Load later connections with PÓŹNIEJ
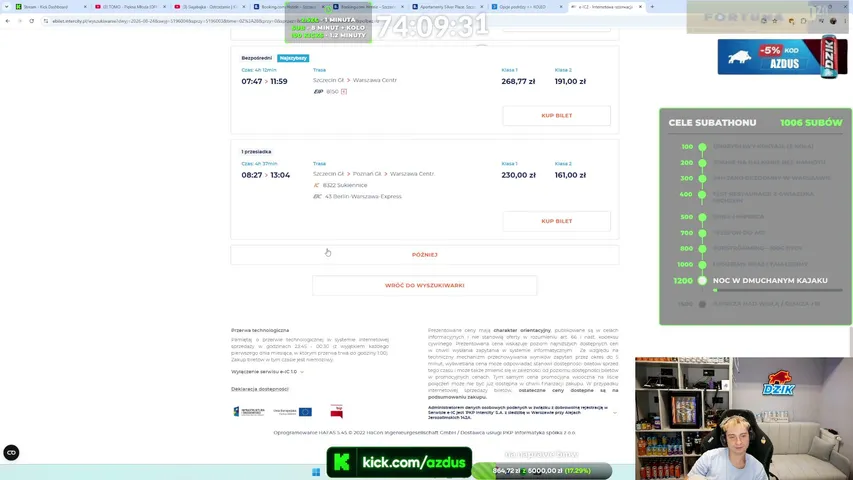 tap(424, 255)
